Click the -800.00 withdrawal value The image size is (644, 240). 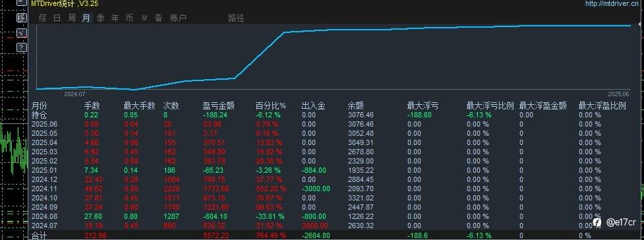point(314,216)
